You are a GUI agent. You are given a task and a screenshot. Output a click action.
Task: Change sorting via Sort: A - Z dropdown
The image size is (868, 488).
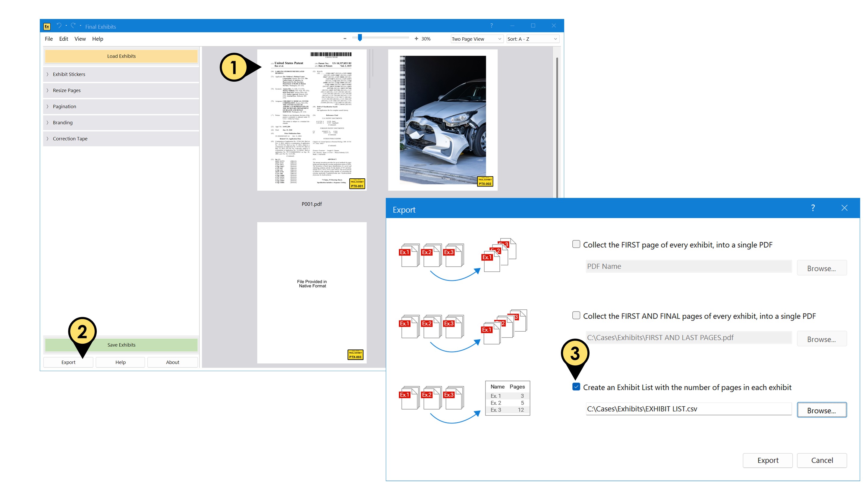[x=532, y=39]
